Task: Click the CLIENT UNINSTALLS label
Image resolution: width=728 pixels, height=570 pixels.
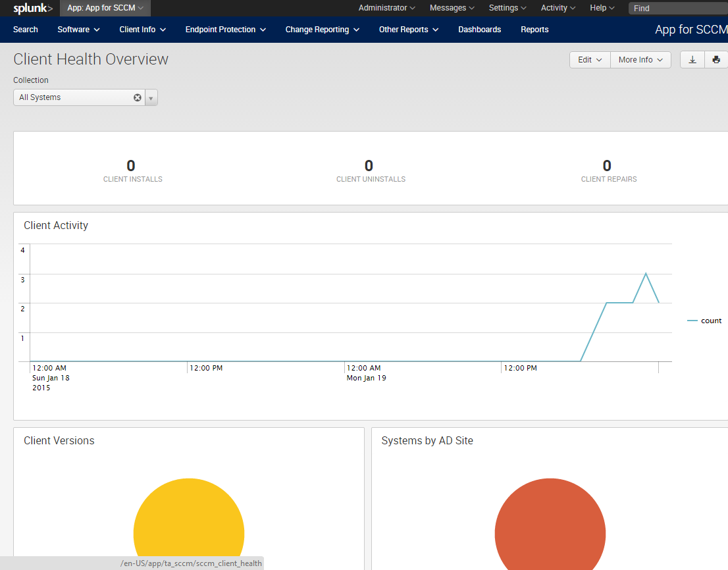Action: pyautogui.click(x=371, y=179)
